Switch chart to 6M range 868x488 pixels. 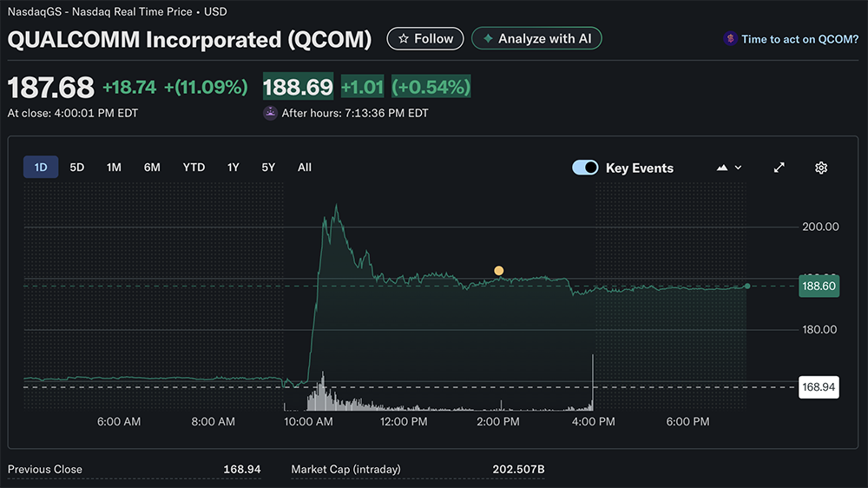[x=152, y=167]
